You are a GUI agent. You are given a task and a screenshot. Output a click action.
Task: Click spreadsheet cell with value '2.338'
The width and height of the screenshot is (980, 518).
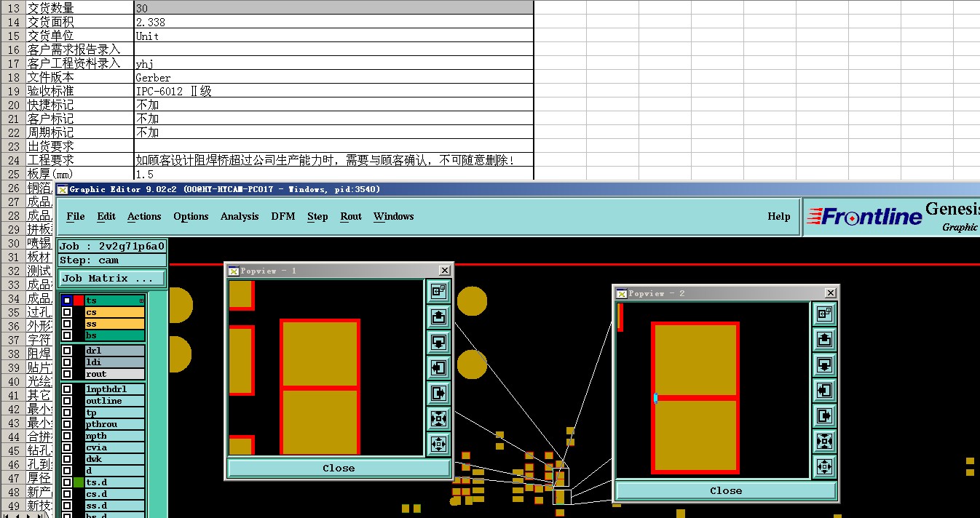point(334,22)
